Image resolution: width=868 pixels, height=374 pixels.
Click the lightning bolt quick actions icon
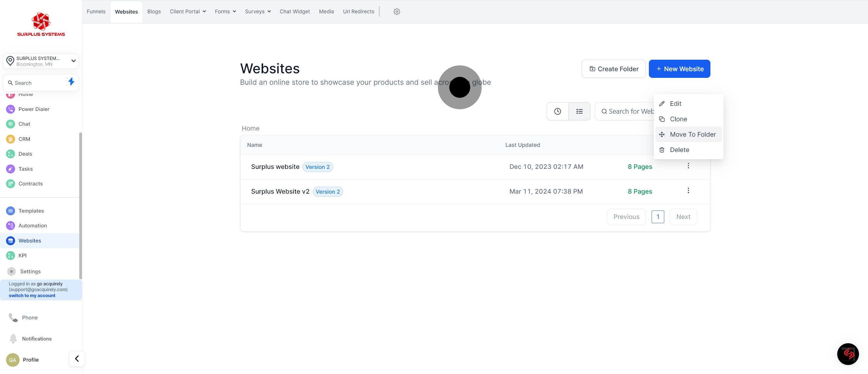pos(71,82)
